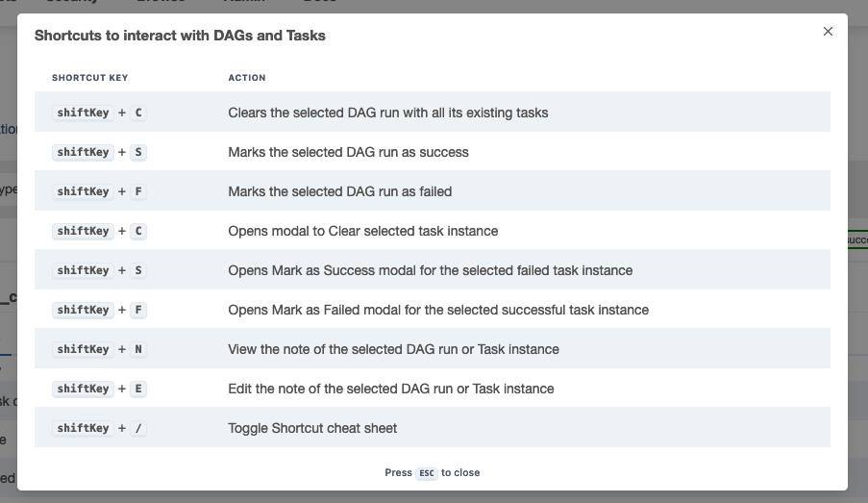Click the S key badge beside Marks DAG run as success
The height and width of the screenshot is (503, 868).
click(x=138, y=152)
